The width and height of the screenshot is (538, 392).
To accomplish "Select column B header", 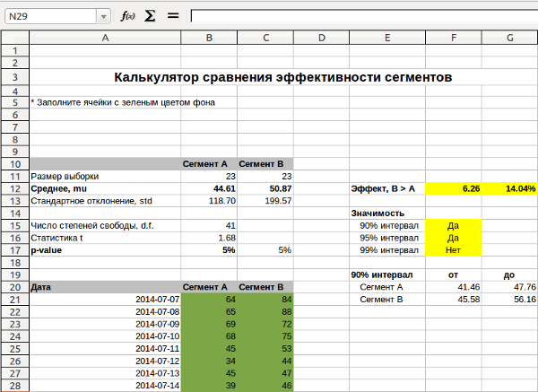I will (x=209, y=38).
